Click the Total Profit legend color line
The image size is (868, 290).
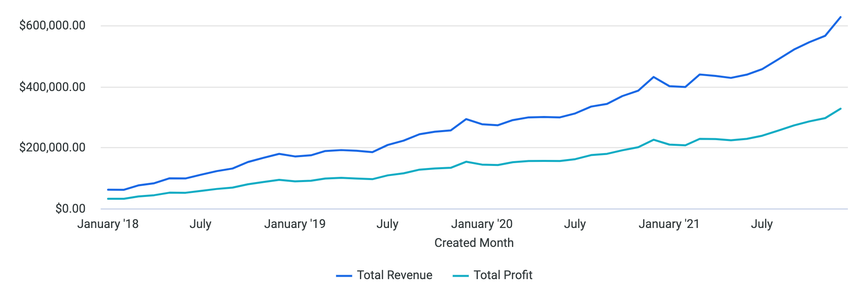(461, 276)
